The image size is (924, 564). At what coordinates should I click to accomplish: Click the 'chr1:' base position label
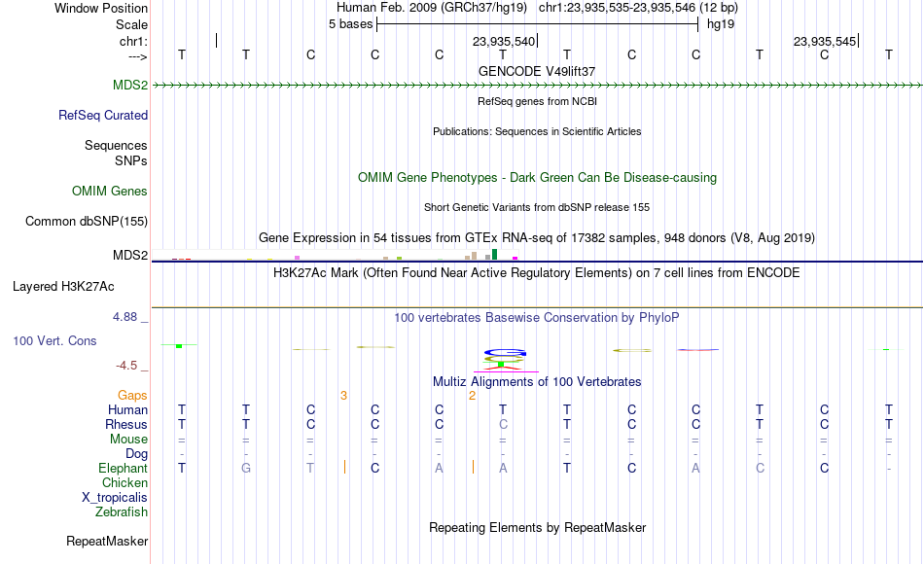(133, 41)
